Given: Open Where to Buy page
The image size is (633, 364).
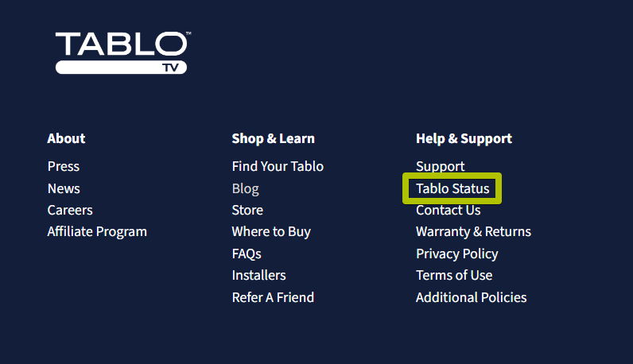Looking at the screenshot, I should (x=271, y=232).
